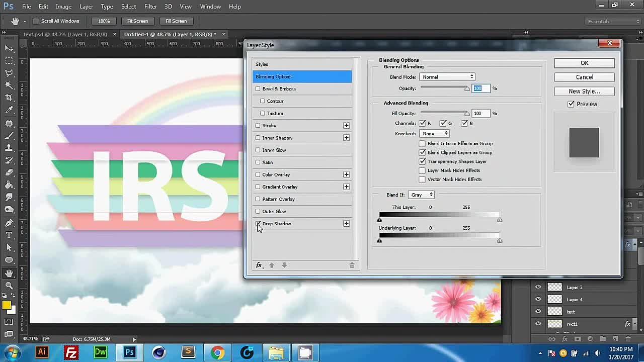This screenshot has width=644, height=362.
Task: Click the Cancel button
Action: click(x=584, y=77)
